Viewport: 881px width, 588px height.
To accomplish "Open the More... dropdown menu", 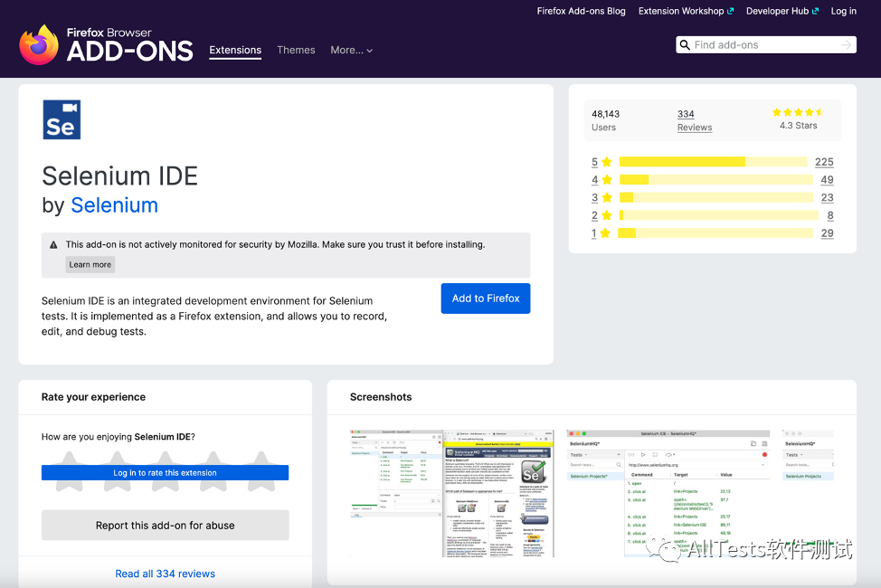I will coord(352,50).
